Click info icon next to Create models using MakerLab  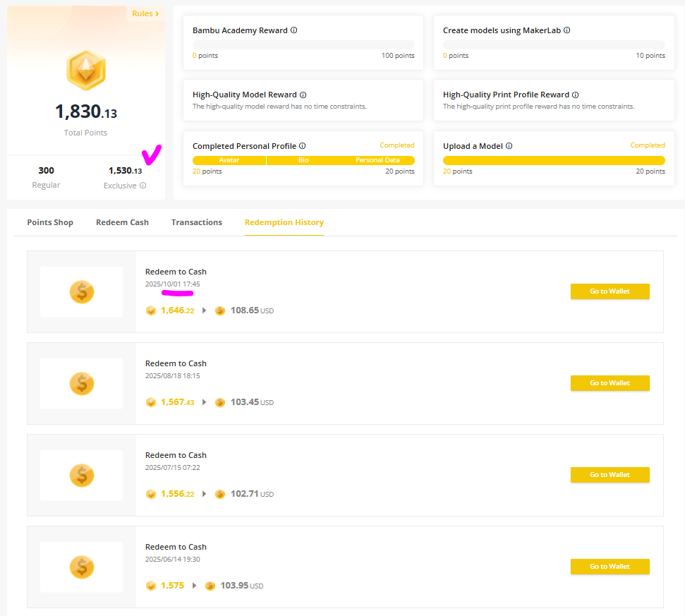(x=567, y=31)
